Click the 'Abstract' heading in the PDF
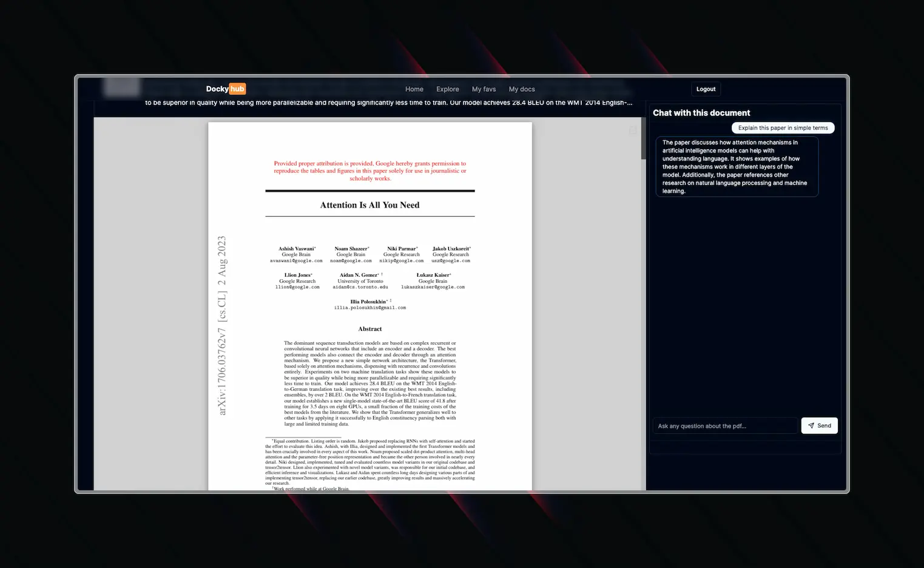The height and width of the screenshot is (568, 924). pyautogui.click(x=370, y=329)
